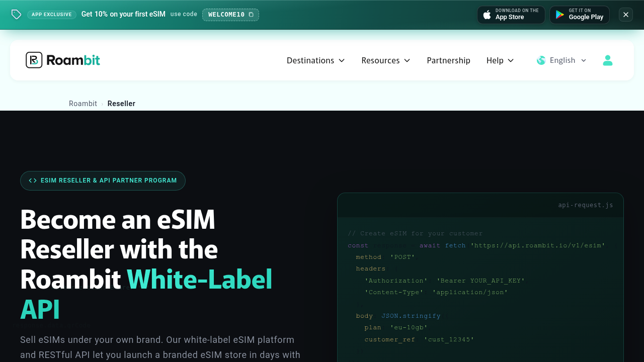Expand the Destinations menu
Image resolution: width=644 pixels, height=362 pixels.
[315, 60]
